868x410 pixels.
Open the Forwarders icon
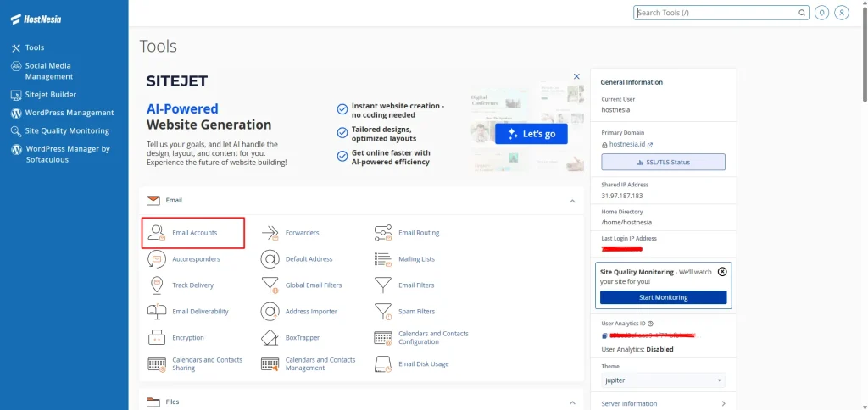coord(270,233)
